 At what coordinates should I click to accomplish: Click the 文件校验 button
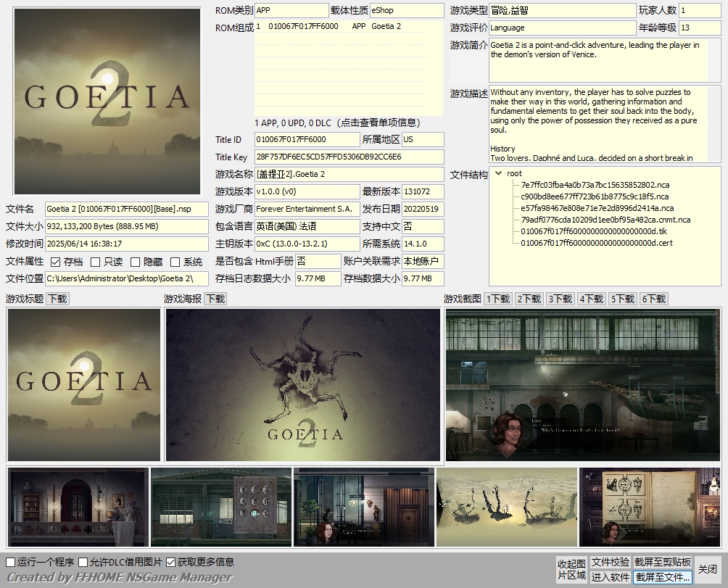click(x=610, y=563)
